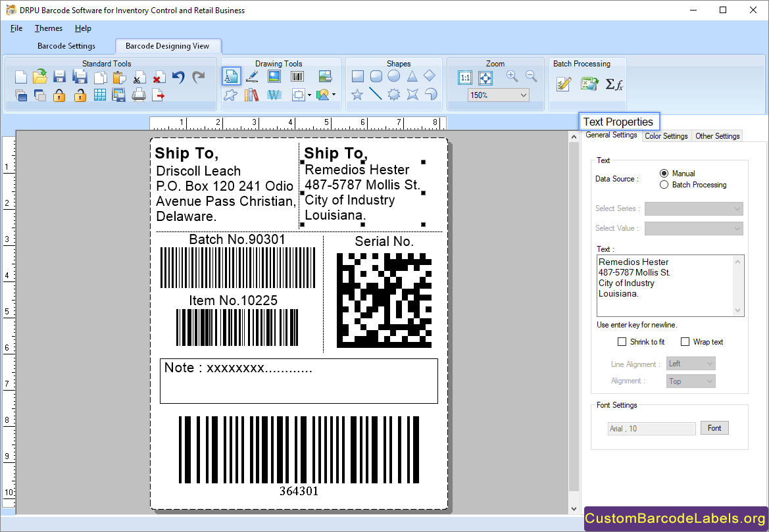The height and width of the screenshot is (532, 769).
Task: Select the Text drawing tool
Action: [x=231, y=76]
